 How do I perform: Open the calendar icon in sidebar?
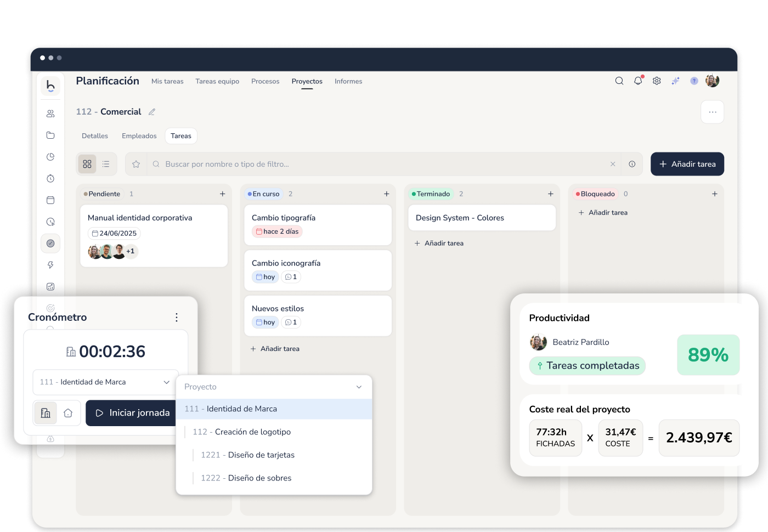click(x=50, y=200)
